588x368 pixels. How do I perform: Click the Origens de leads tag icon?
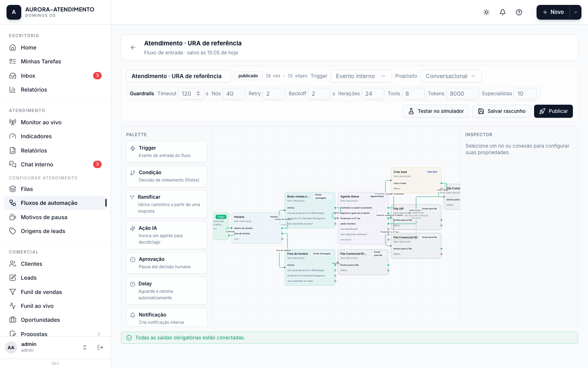tap(13, 231)
